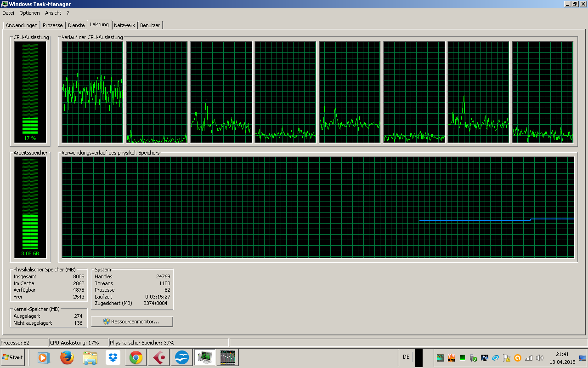Click status bar text Prozesse: 82

[15, 343]
